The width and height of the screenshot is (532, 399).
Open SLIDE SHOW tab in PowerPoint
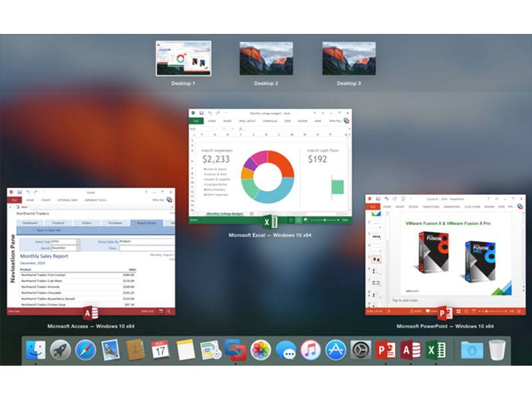point(472,206)
